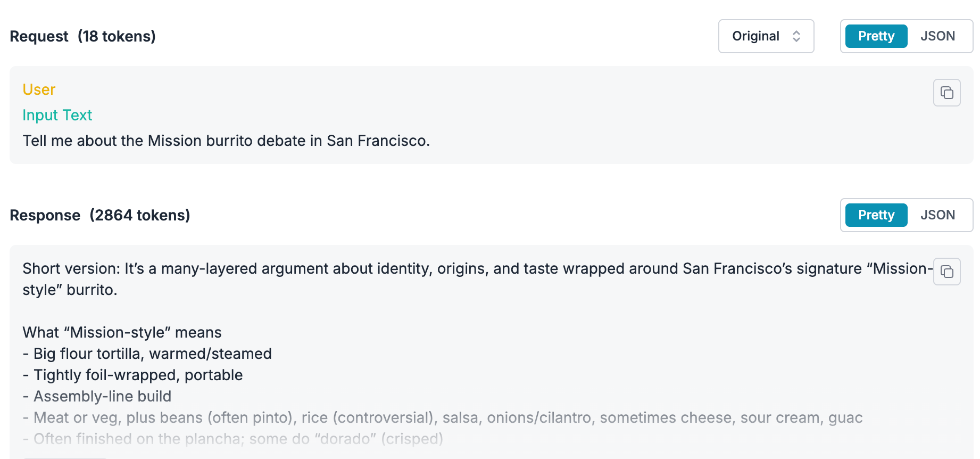Click the 'What "Mission-style" means' line
This screenshot has height=459, width=980.
point(122,332)
